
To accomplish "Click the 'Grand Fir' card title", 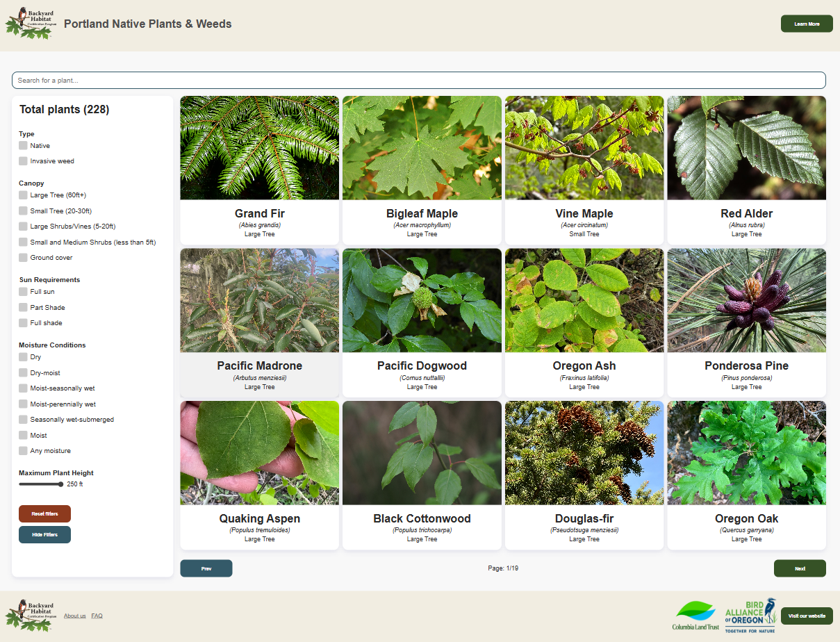I will click(x=260, y=213).
